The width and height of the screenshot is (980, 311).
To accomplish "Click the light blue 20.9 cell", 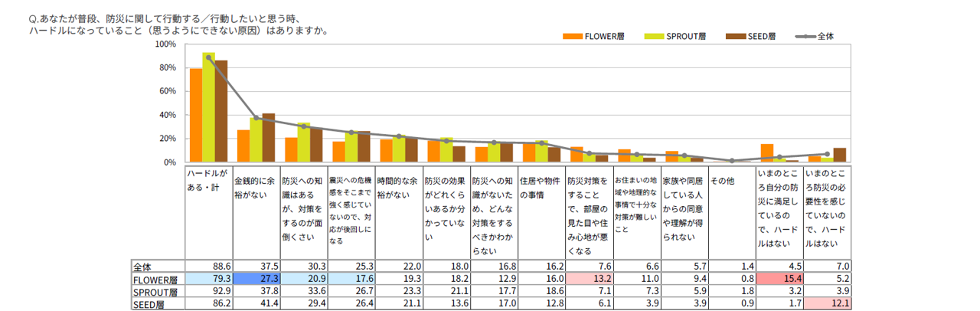I will tap(303, 280).
